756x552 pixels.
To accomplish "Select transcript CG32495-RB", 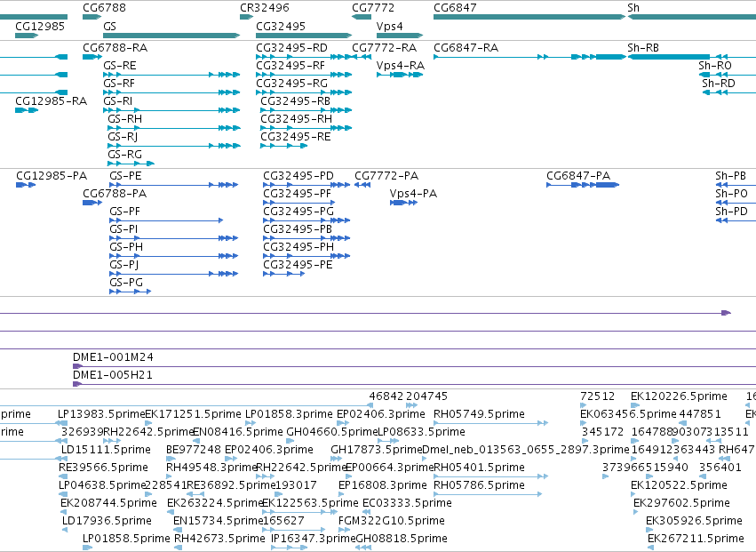I will (x=306, y=110).
